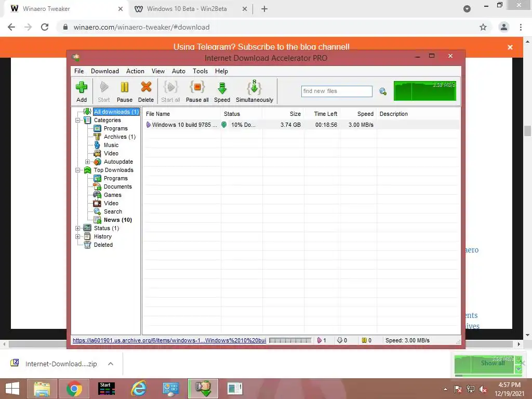Click the archive.org URL in status bar
The height and width of the screenshot is (399, 532).
(x=169, y=340)
